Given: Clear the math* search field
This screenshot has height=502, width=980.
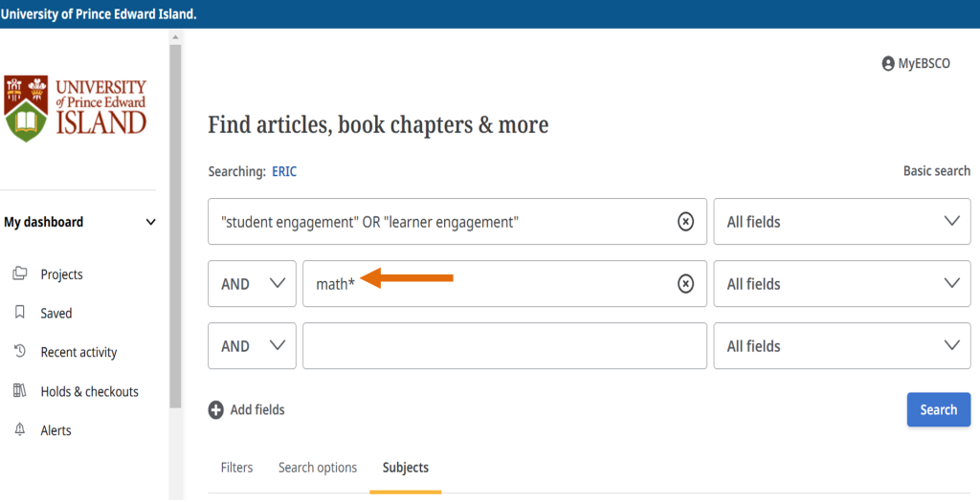Looking at the screenshot, I should point(685,284).
